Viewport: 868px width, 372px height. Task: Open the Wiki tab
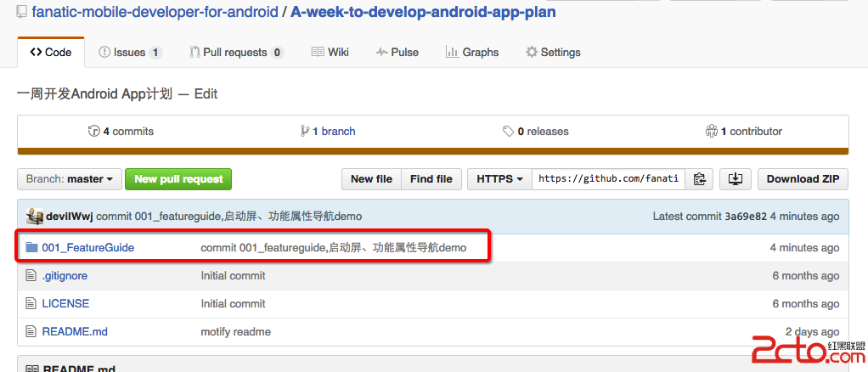tap(330, 53)
